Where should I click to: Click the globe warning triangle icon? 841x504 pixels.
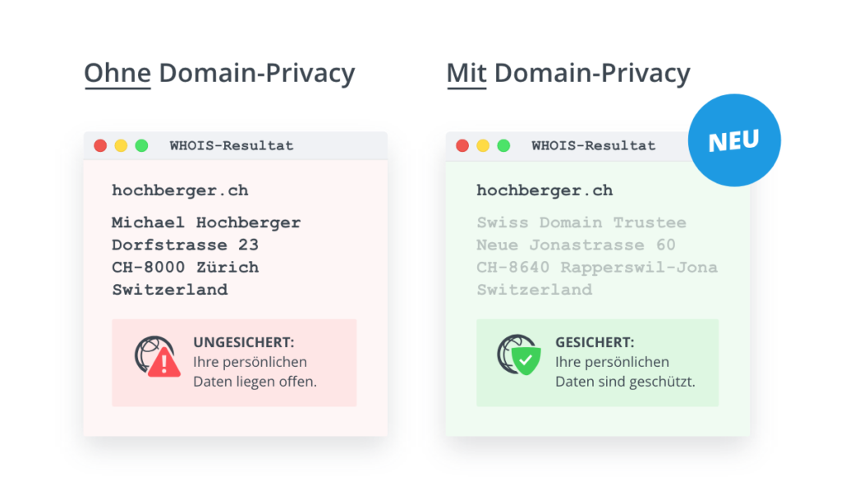coord(158,357)
